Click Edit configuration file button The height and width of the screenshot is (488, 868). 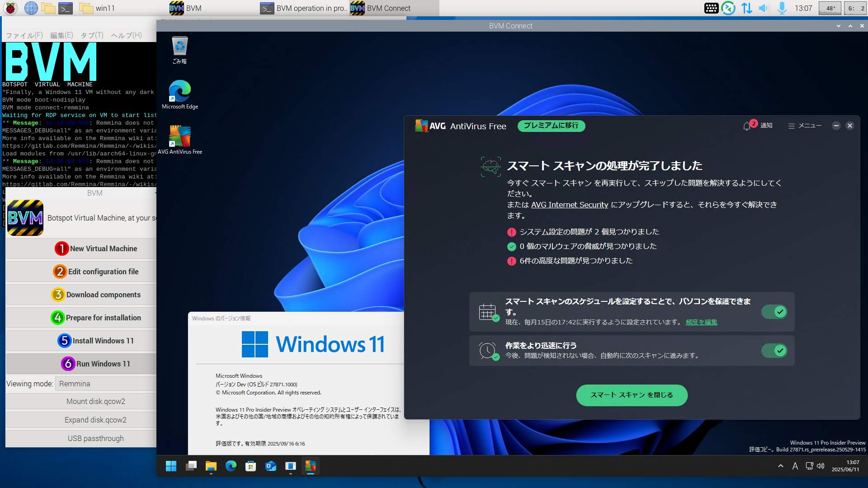[81, 272]
